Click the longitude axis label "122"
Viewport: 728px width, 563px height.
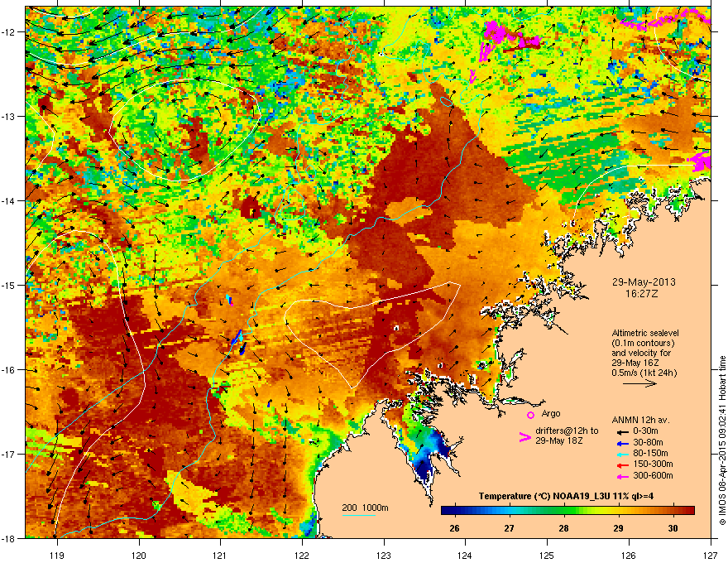point(302,555)
